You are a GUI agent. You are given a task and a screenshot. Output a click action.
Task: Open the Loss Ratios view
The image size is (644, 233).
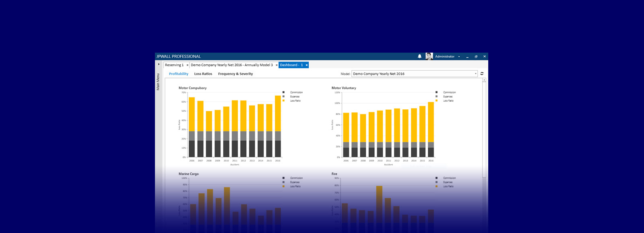[203, 74]
